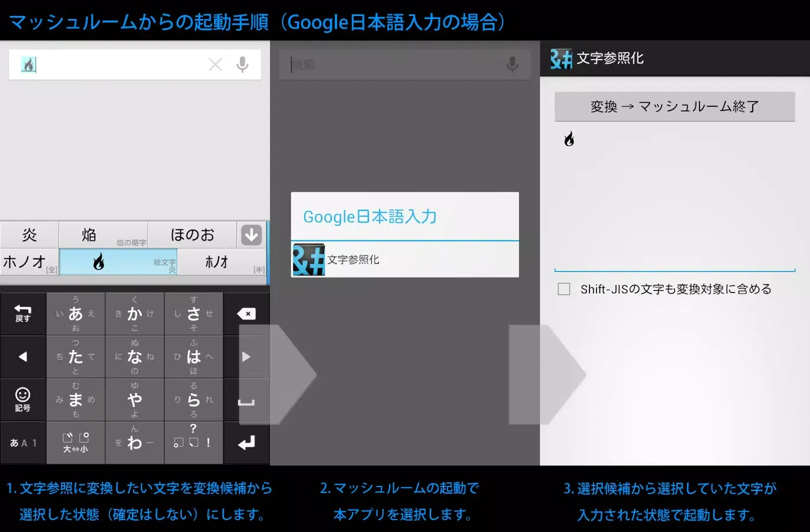Tap the た key
Image resolution: width=810 pixels, height=532 pixels.
click(76, 356)
